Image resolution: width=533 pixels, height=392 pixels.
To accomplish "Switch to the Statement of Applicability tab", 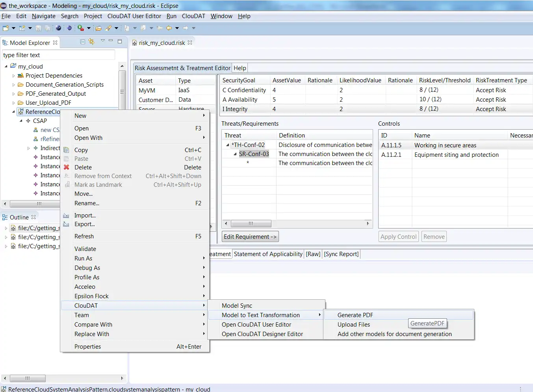I will click(x=268, y=254).
